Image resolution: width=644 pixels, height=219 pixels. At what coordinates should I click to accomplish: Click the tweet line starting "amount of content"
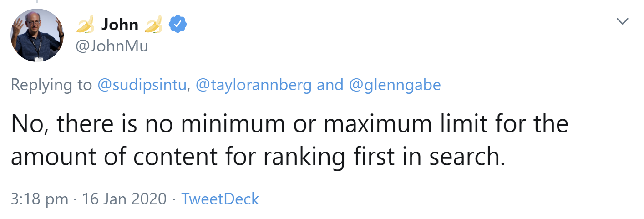[x=258, y=157]
